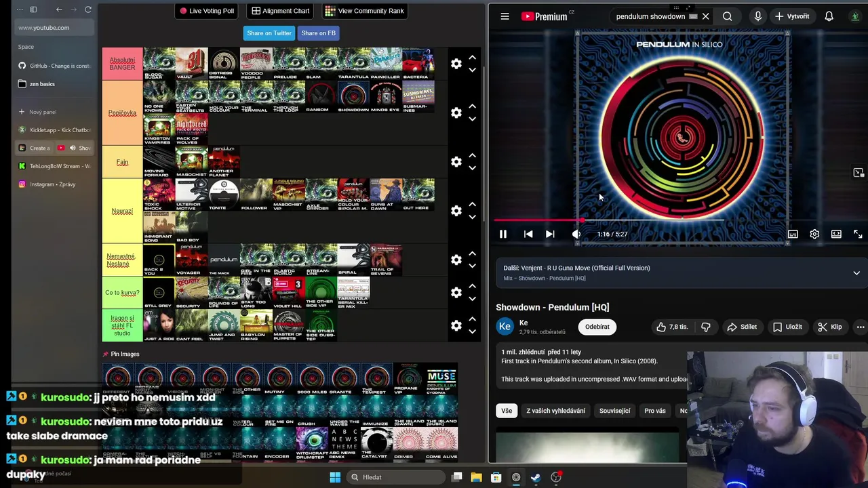Open Steam from the taskbar
868x488 pixels.
536,477
